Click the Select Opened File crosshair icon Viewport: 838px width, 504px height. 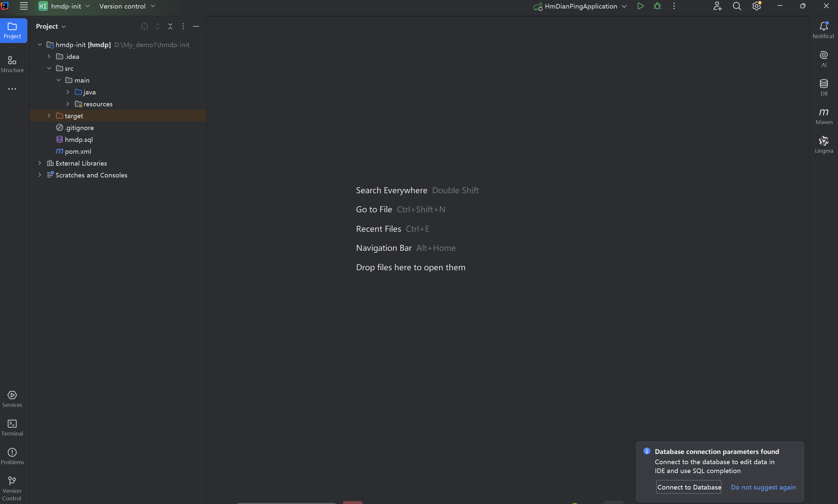(144, 26)
